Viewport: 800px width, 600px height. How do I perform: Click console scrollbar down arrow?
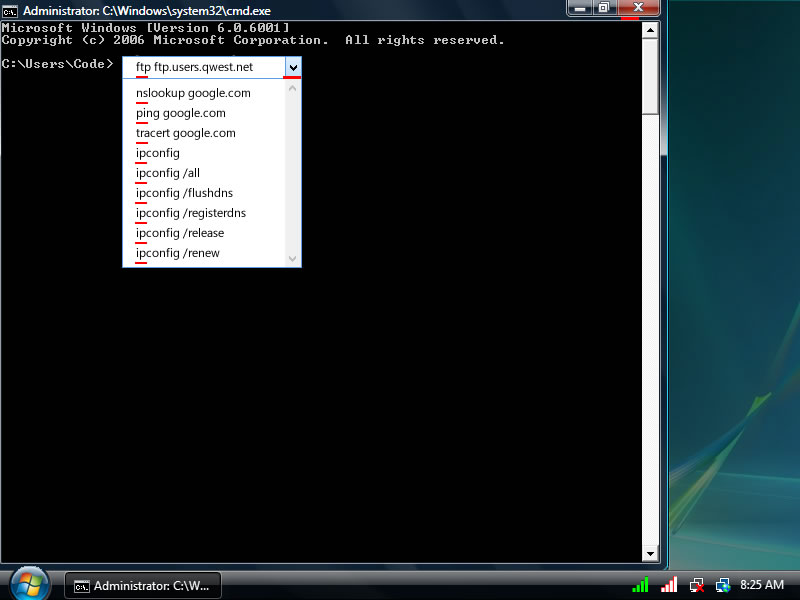pos(650,553)
